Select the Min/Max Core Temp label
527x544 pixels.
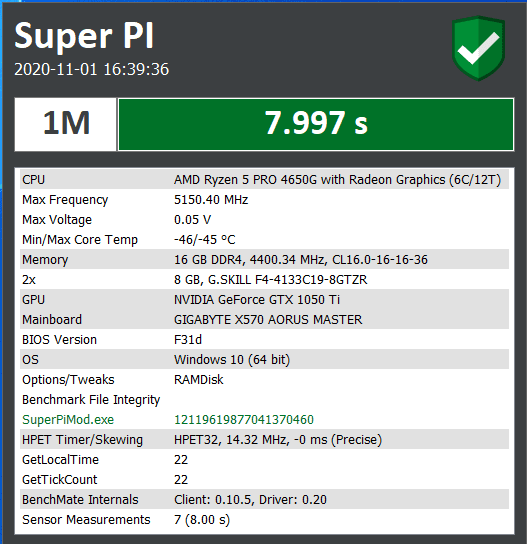pos(80,240)
